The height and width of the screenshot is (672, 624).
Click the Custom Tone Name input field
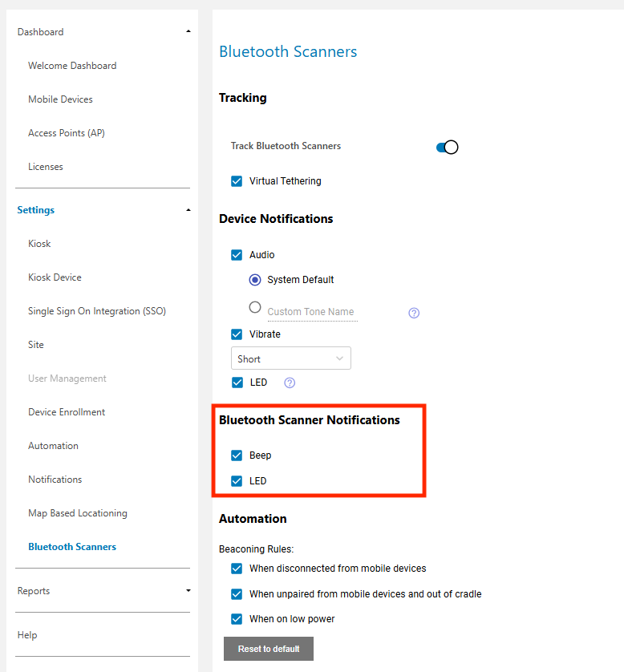(x=312, y=312)
